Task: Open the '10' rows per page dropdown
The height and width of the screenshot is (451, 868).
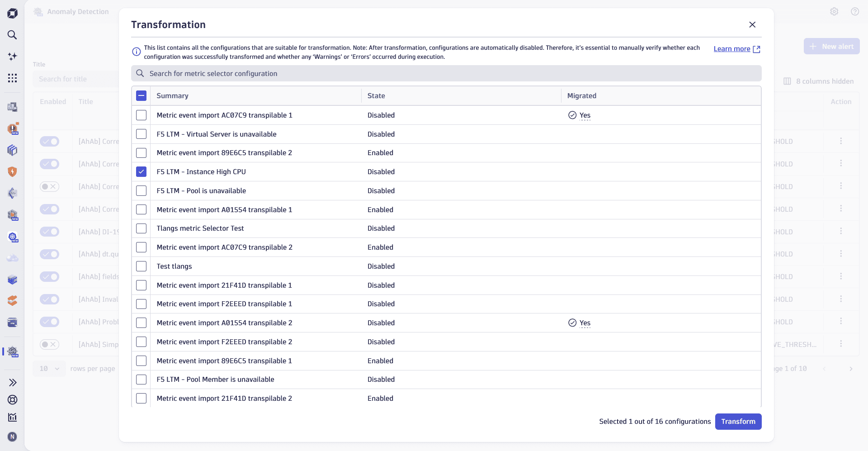Action: pos(49,369)
